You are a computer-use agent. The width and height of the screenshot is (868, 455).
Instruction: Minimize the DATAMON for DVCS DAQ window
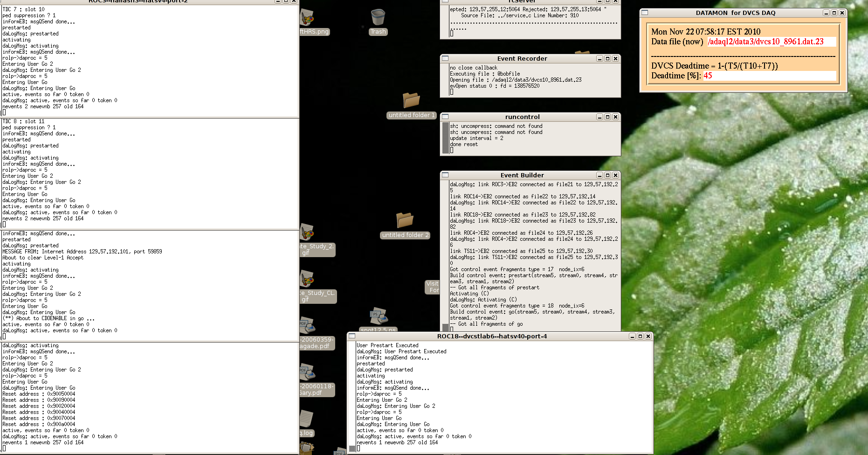[x=826, y=13]
